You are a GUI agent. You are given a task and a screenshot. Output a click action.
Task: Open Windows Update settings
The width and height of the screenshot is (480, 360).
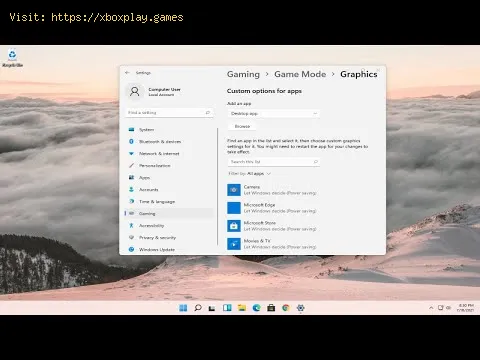169,249
